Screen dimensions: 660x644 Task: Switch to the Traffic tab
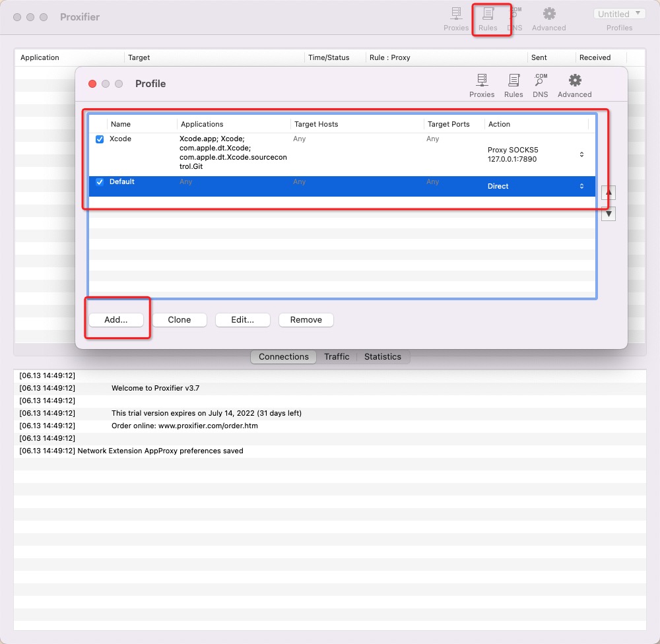pos(337,357)
